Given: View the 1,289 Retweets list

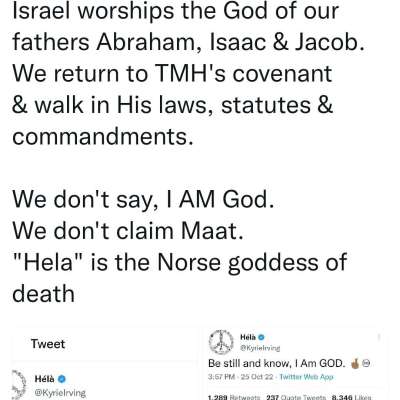Looking at the screenshot, I should click(234, 397).
